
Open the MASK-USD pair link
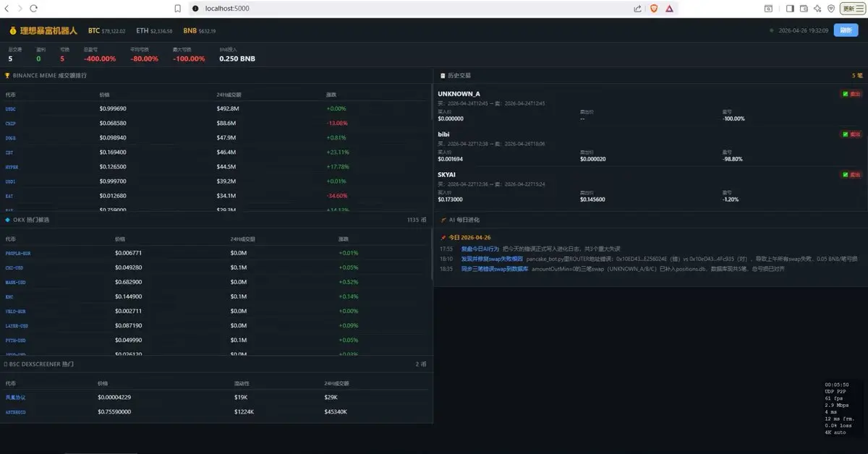click(x=15, y=283)
